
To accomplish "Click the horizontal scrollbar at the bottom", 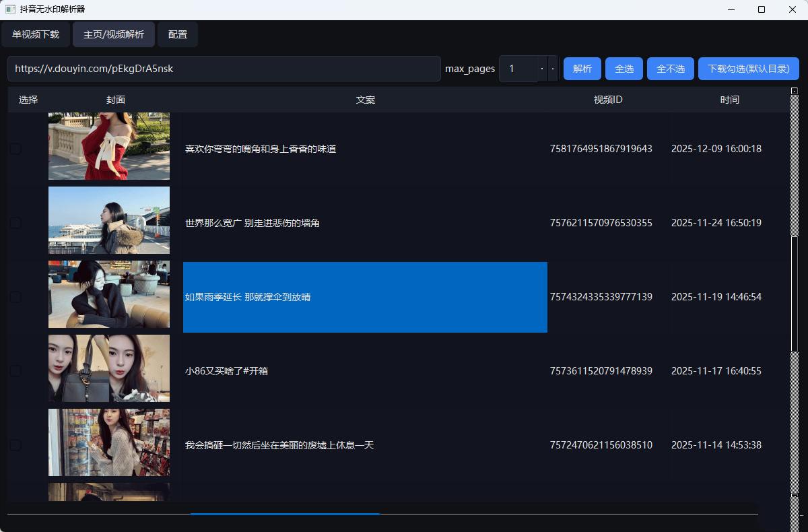I will point(285,514).
